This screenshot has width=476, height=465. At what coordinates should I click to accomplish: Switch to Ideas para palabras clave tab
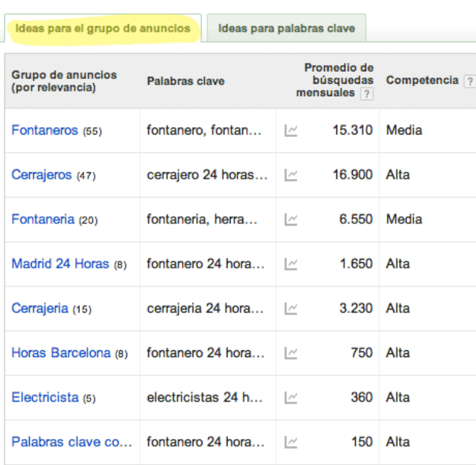tap(286, 29)
